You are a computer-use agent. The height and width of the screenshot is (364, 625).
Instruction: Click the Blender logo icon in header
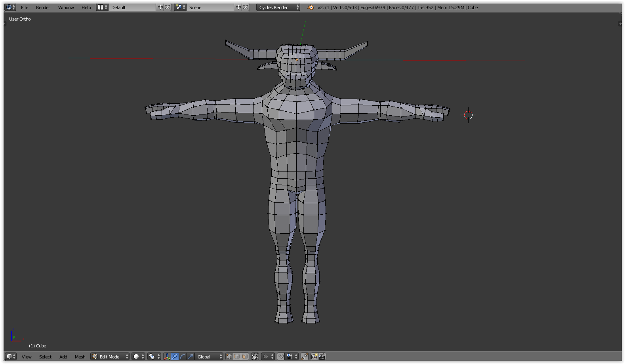311,7
